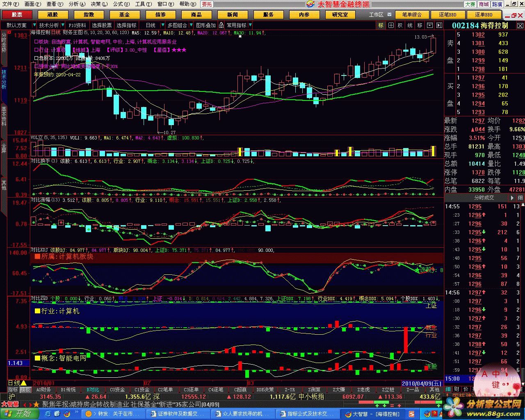Click the panel-up icon next to 移
The height and width of the screenshot is (420, 525).
429,25
